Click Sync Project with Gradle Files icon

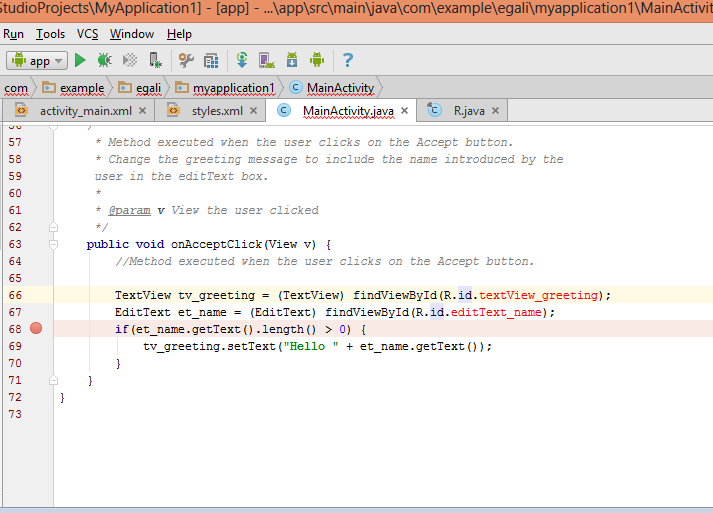tap(242, 60)
